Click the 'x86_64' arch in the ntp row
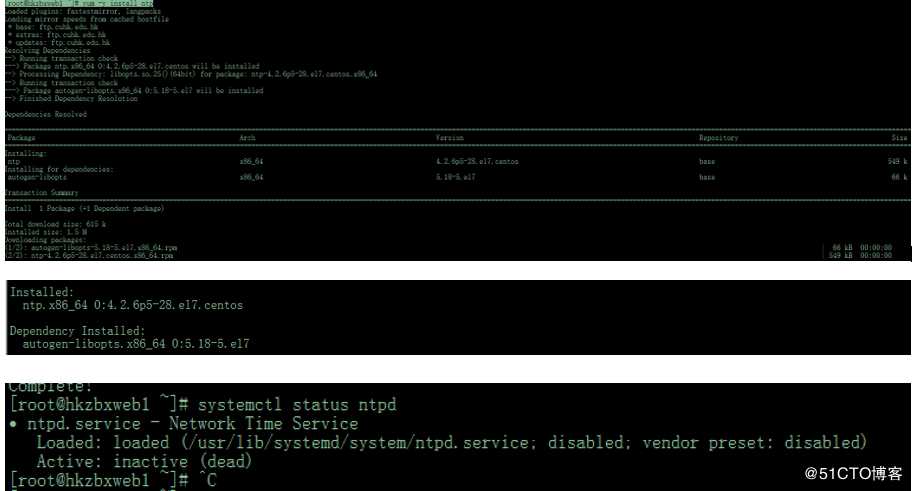The width and height of the screenshot is (913, 491). pos(252,161)
